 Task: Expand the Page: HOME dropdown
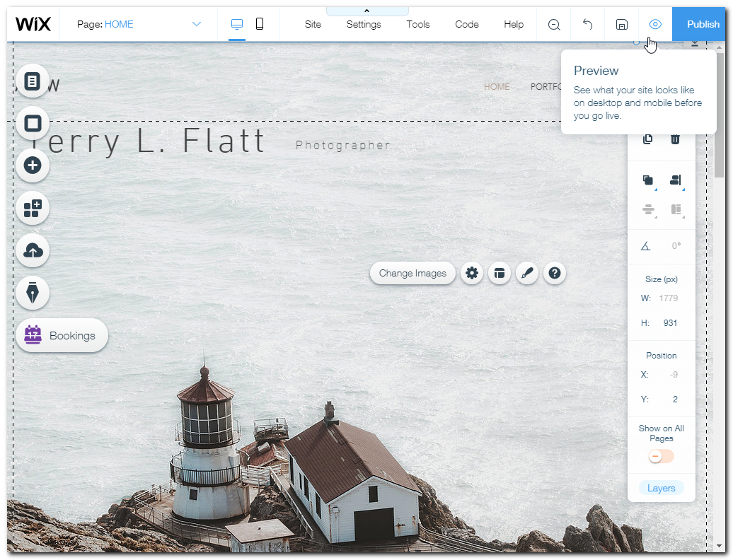197,24
